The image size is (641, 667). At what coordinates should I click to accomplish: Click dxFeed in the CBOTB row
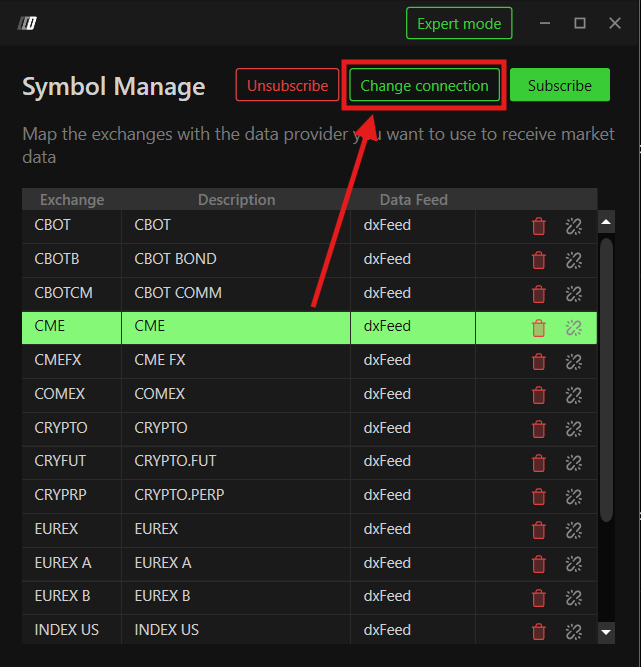point(387,259)
